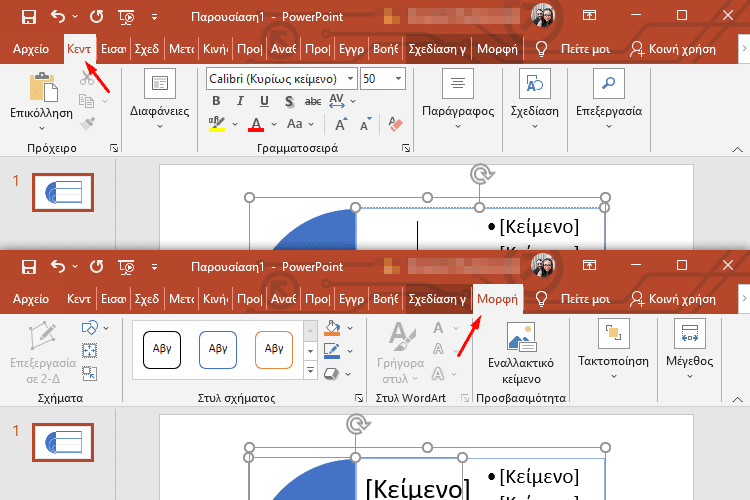This screenshot has height=500, width=750.
Task: Open the Calibri font name combo box
Action: [282, 78]
